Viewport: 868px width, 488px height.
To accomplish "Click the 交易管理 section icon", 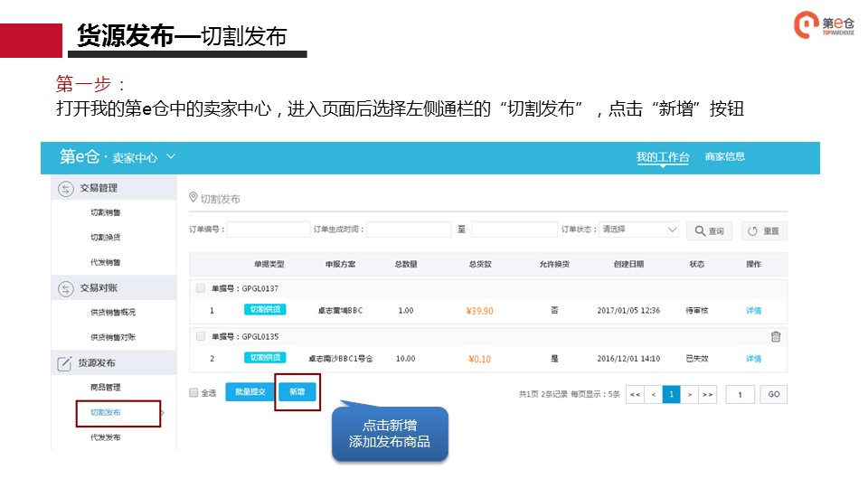I will coord(65,189).
